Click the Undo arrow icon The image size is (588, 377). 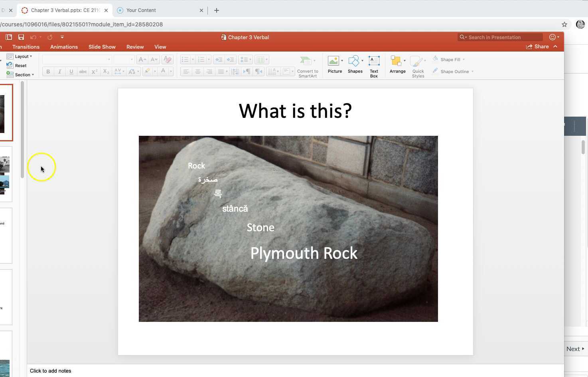(x=33, y=37)
